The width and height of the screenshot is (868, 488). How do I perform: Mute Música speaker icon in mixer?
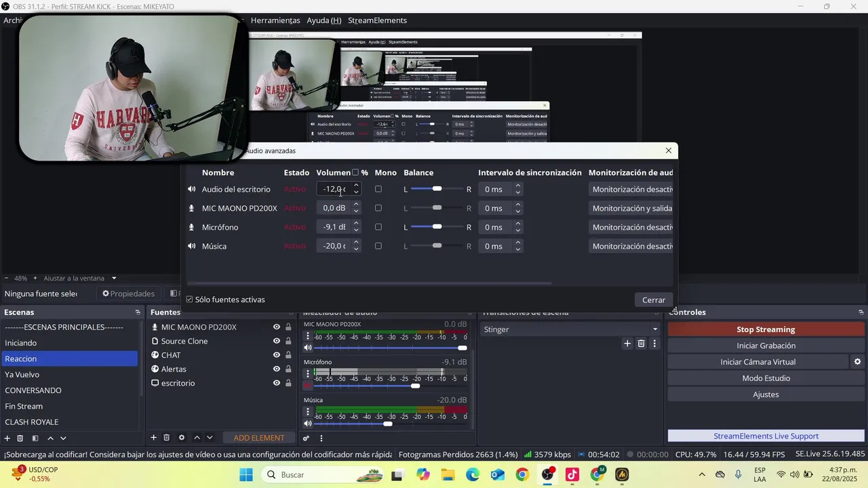(x=308, y=424)
